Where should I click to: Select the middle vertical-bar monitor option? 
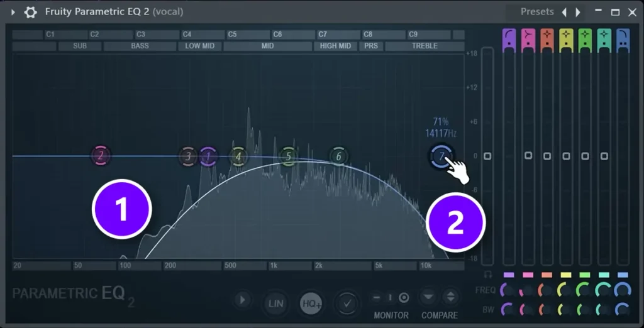[390, 297]
